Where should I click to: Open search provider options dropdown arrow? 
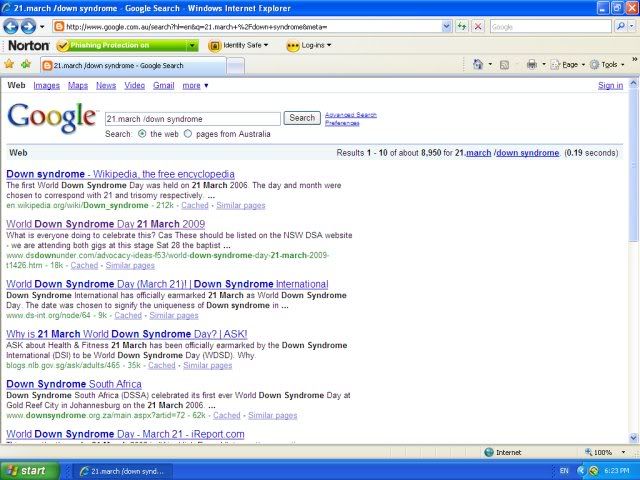tap(632, 27)
